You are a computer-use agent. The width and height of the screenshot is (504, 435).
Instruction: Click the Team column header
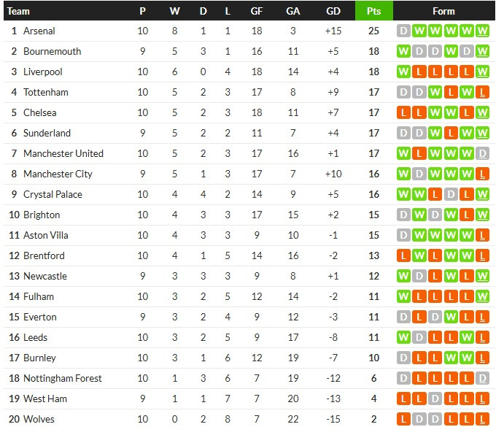[19, 11]
